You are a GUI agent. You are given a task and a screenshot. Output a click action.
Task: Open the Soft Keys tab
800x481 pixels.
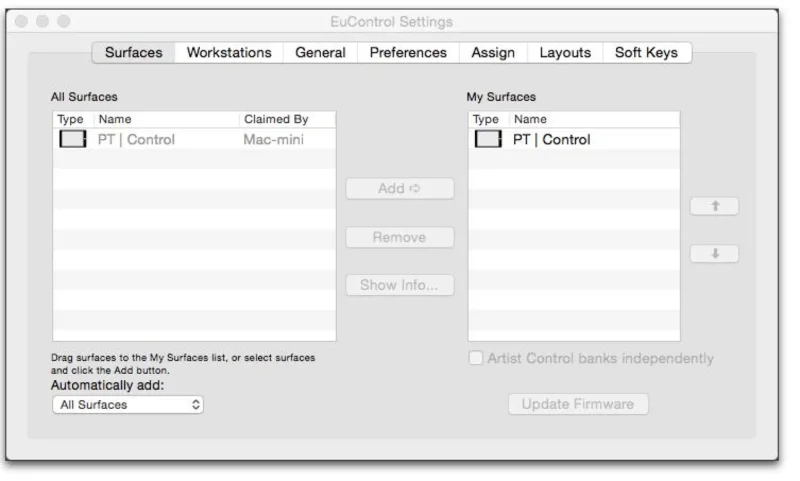646,53
